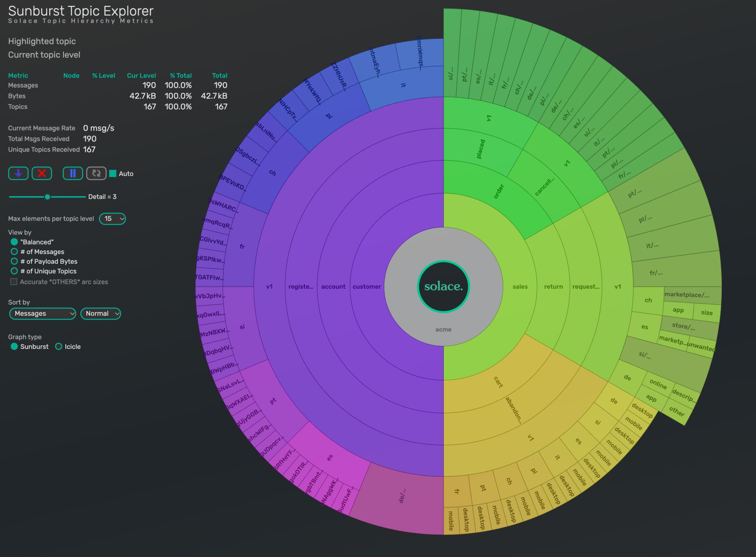The width and height of the screenshot is (756, 557).
Task: Open the Sort by Messages dropdown
Action: coord(43,314)
